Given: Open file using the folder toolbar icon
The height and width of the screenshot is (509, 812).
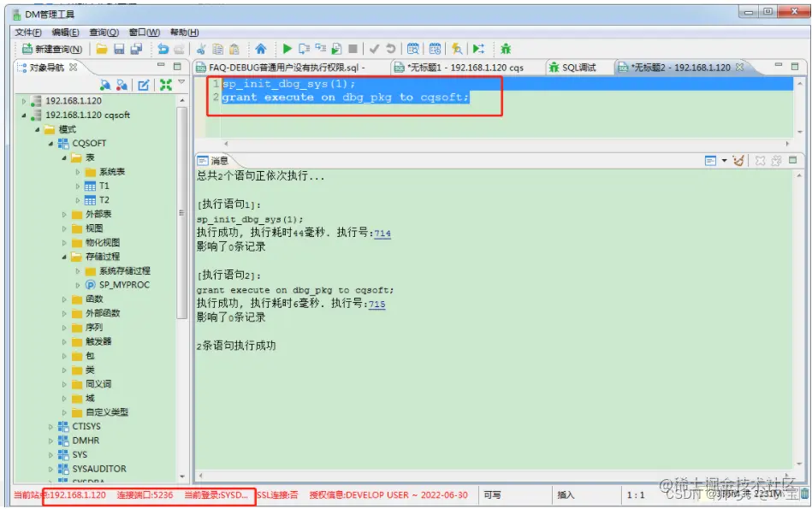Looking at the screenshot, I should [102, 50].
